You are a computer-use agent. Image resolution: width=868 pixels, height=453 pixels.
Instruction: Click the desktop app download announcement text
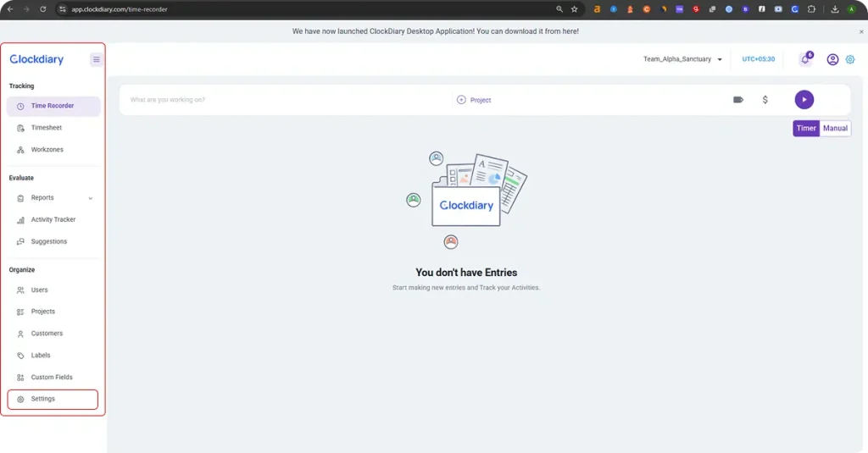(x=435, y=31)
